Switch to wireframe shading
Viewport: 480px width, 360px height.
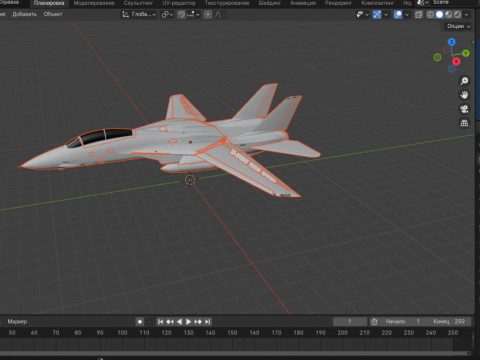430,14
